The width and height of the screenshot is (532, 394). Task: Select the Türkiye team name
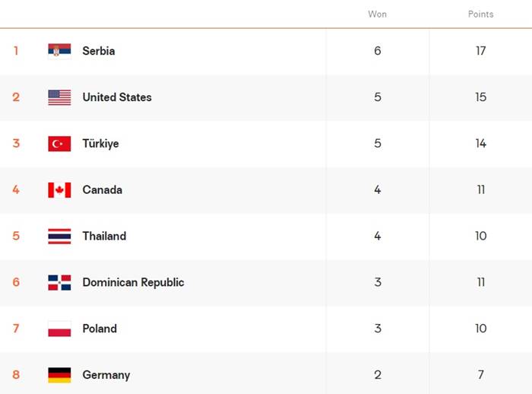click(x=100, y=144)
